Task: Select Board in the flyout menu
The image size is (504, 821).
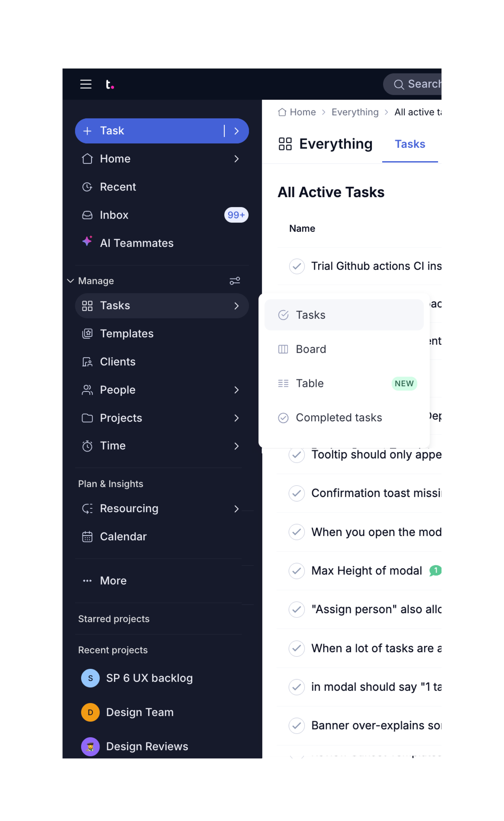Action: [344, 349]
